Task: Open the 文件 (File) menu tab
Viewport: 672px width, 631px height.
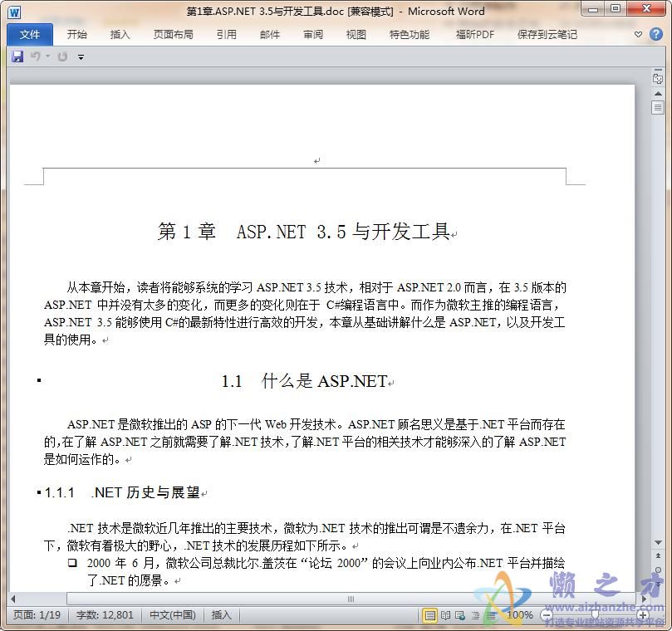Action: pyautogui.click(x=30, y=34)
